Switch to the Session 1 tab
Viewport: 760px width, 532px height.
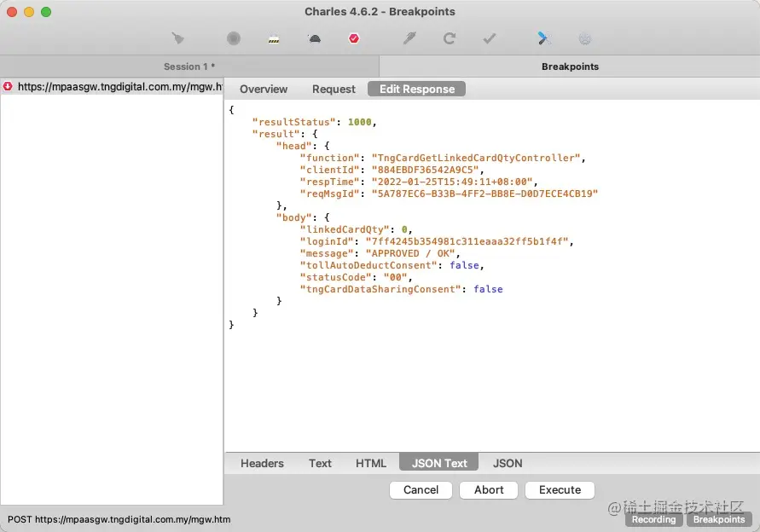coord(189,66)
